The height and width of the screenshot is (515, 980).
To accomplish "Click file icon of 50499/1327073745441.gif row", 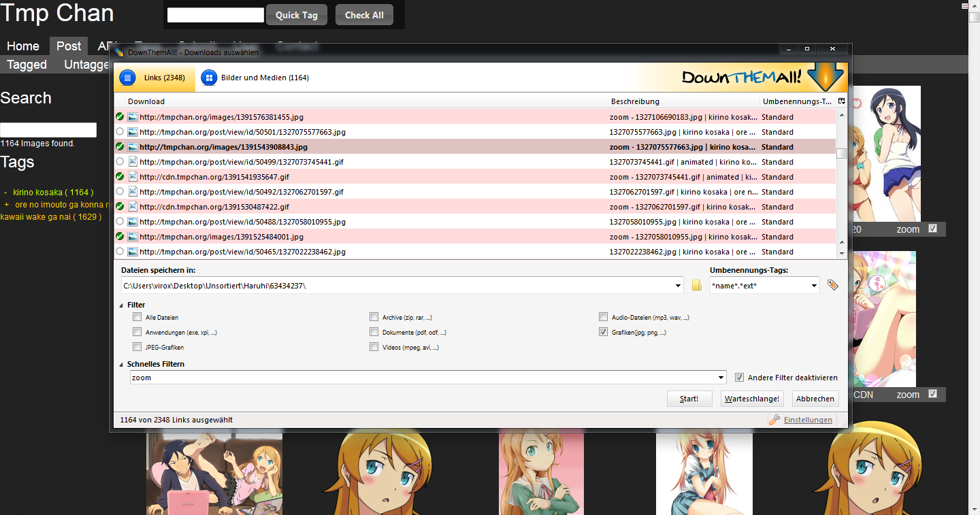I will click(x=133, y=162).
